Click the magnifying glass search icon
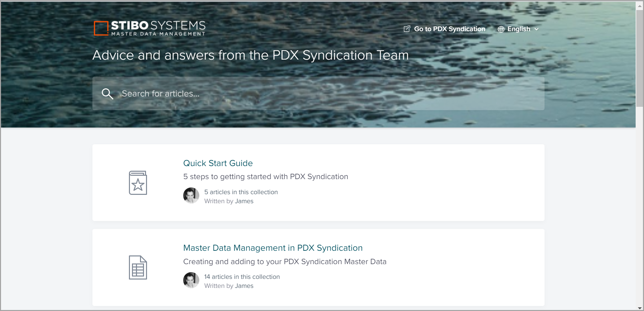The width and height of the screenshot is (644, 311). pyautogui.click(x=107, y=94)
